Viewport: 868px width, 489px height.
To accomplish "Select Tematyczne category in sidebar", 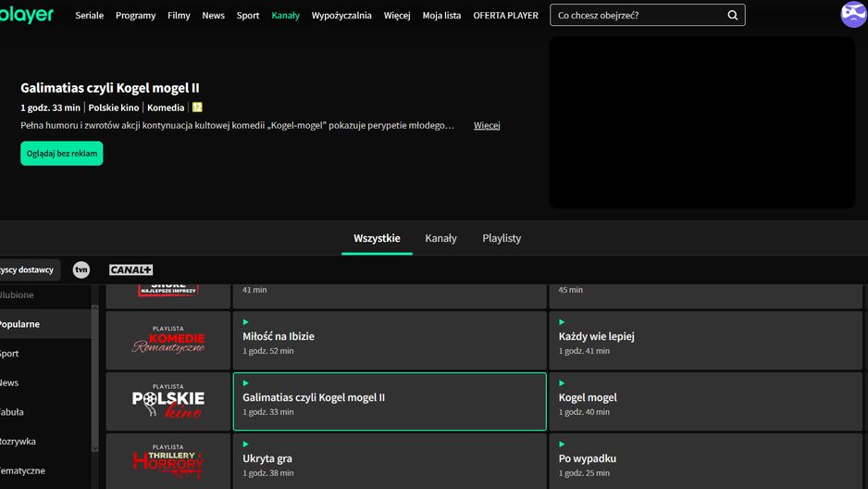I will point(45,470).
